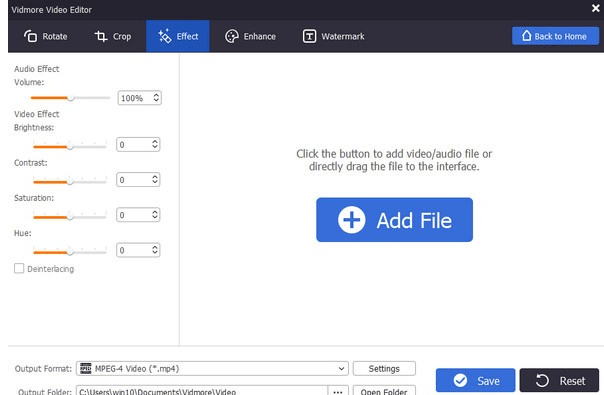Return with Back to Home button
Screen dimensions: 604x395
(x=555, y=36)
